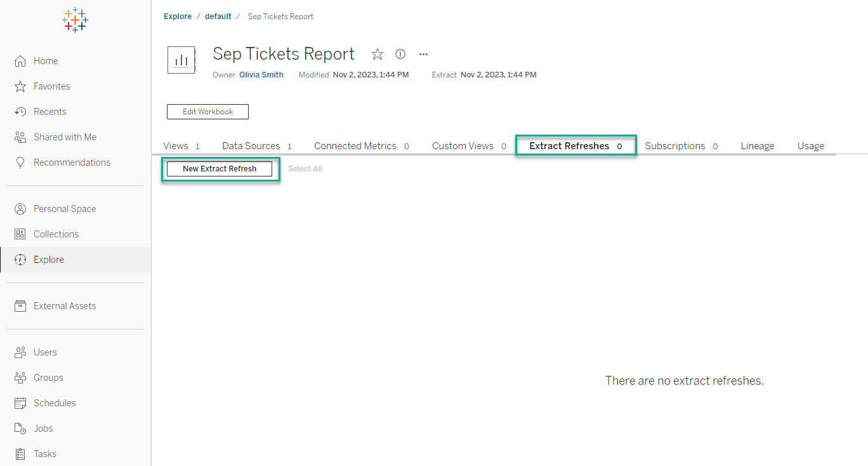Open owner Olivia Smith's profile link
The width and height of the screenshot is (868, 466).
[x=261, y=75]
